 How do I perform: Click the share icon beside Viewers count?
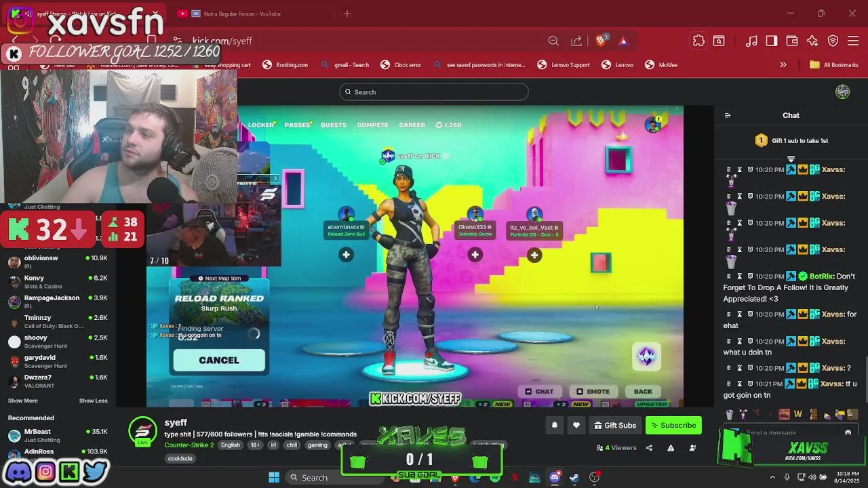pyautogui.click(x=649, y=448)
